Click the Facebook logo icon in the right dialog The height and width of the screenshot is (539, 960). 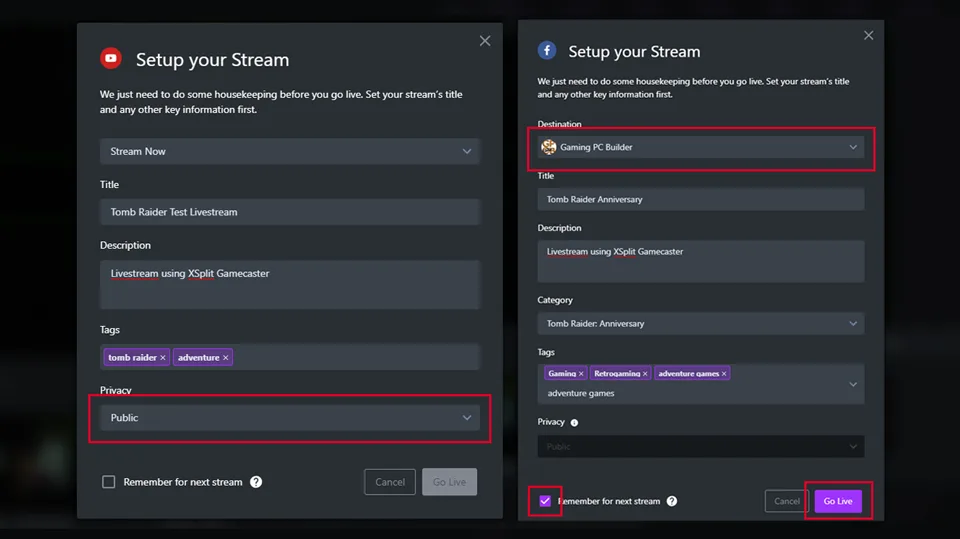(547, 50)
